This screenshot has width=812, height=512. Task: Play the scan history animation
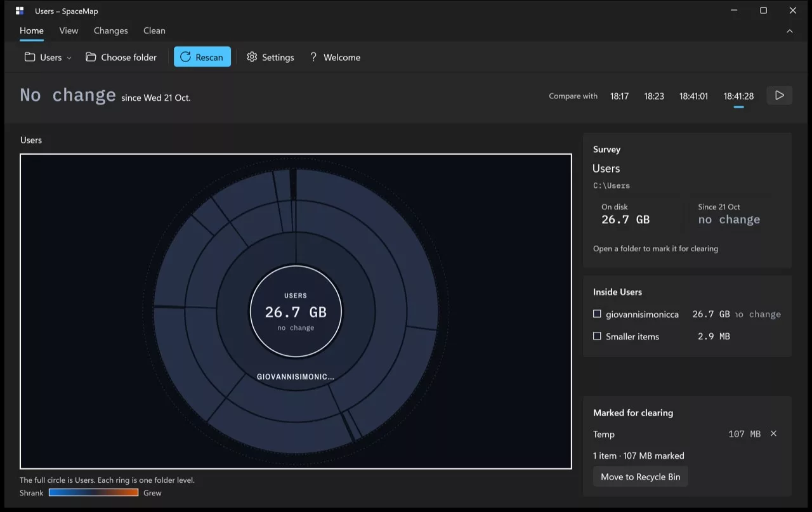[780, 96]
